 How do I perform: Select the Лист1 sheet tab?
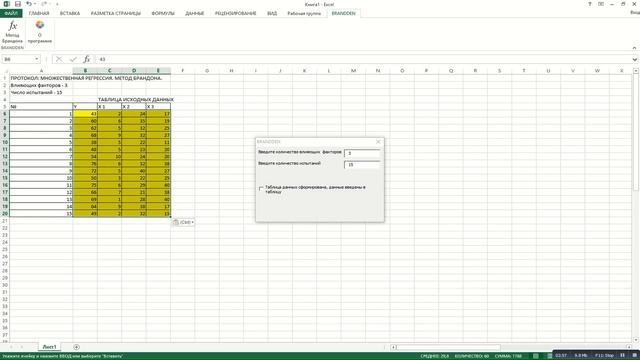click(49, 347)
